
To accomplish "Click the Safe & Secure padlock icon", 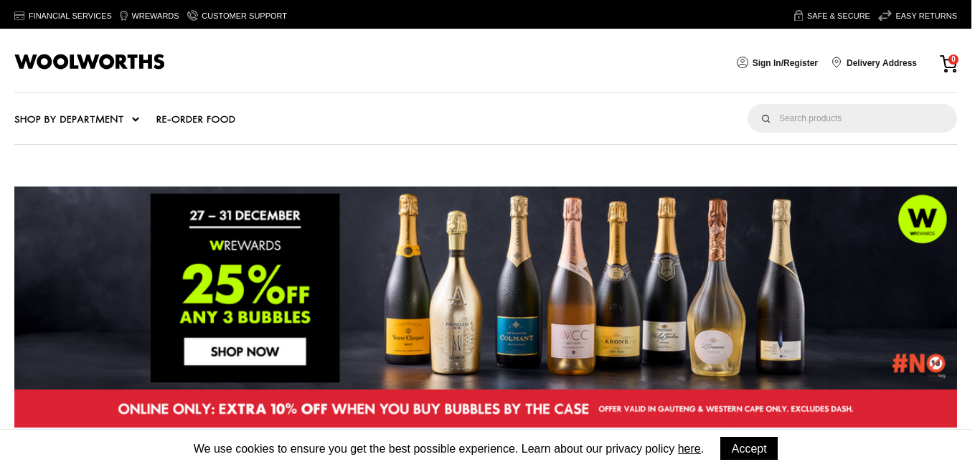I will (798, 15).
